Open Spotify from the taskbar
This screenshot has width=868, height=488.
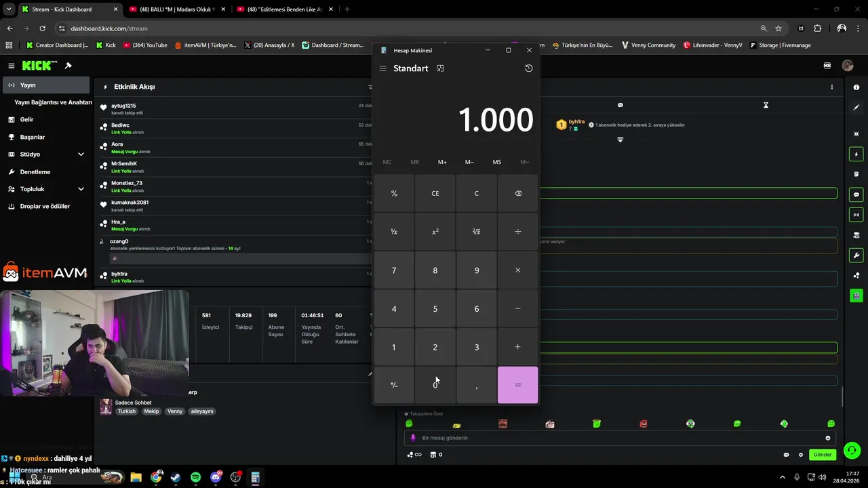tap(195, 477)
